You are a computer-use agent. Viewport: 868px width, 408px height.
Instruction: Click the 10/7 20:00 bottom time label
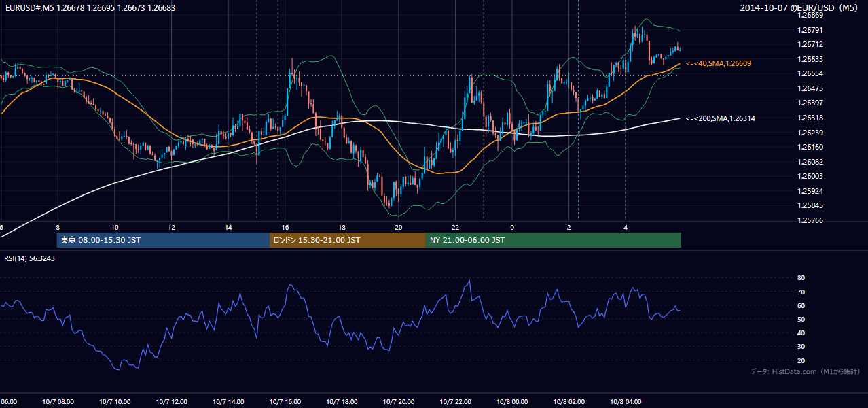pos(399,402)
